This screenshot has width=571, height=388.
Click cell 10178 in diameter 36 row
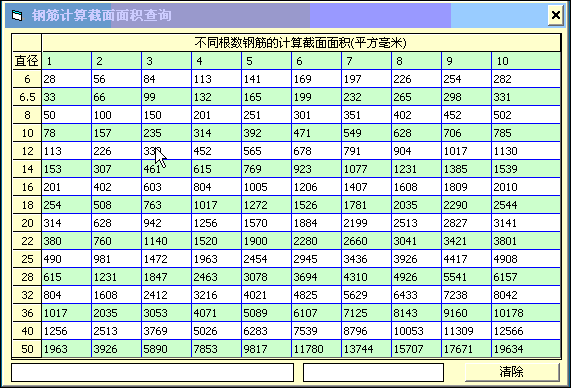coord(526,313)
